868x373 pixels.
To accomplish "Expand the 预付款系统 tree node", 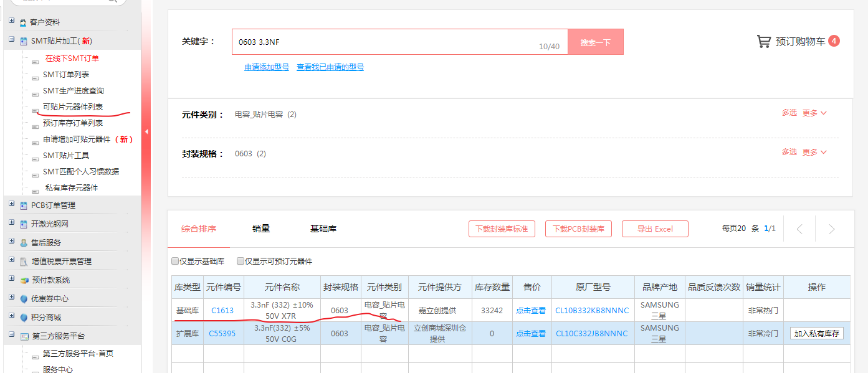I will pyautogui.click(x=12, y=279).
